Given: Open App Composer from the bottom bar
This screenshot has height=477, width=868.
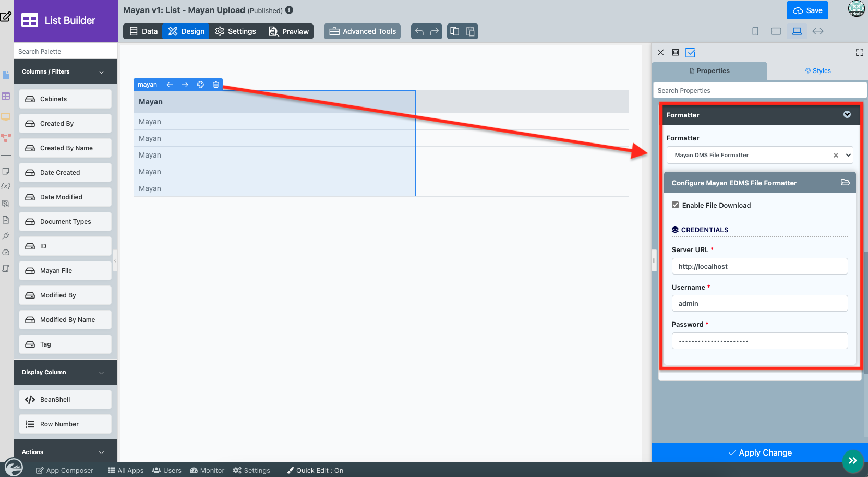Looking at the screenshot, I should point(65,470).
